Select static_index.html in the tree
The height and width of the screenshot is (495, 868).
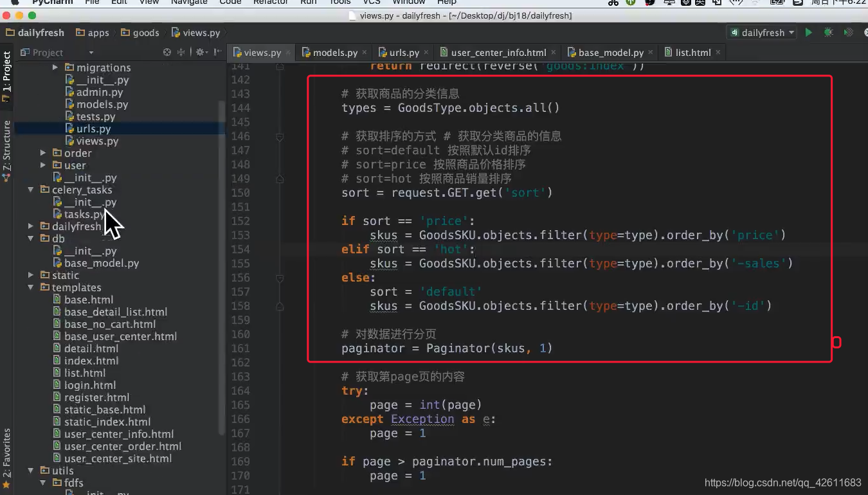(102, 422)
